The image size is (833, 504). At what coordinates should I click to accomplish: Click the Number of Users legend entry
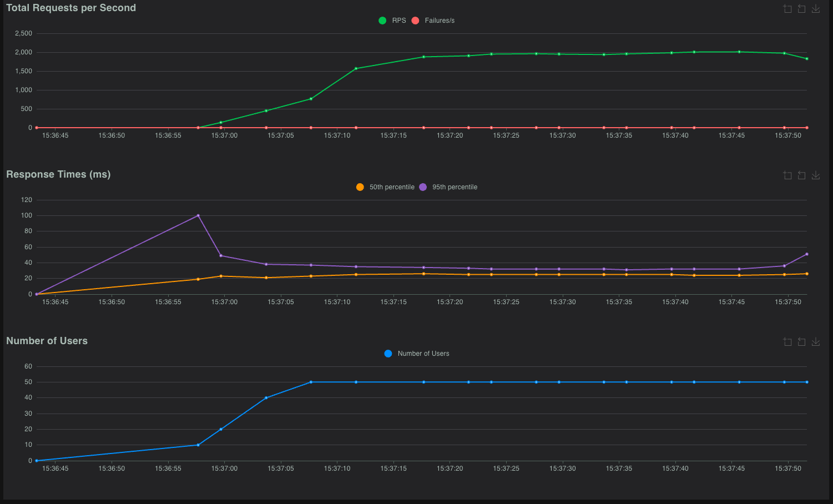point(423,354)
